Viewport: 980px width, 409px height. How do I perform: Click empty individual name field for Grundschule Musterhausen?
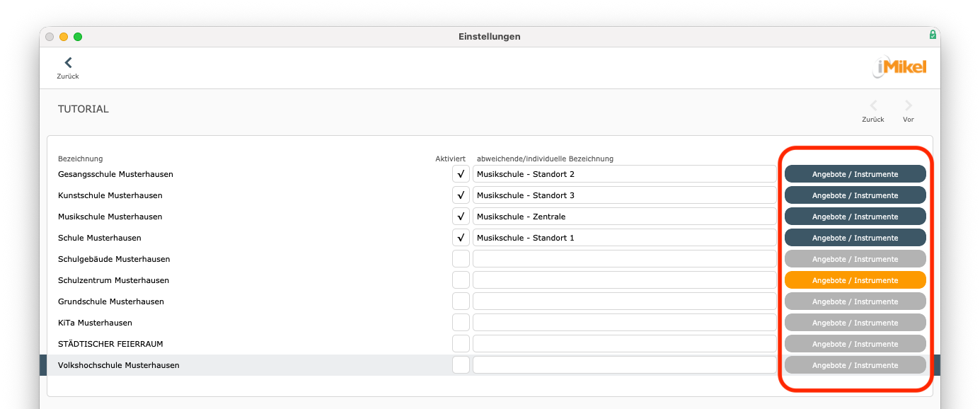(624, 301)
